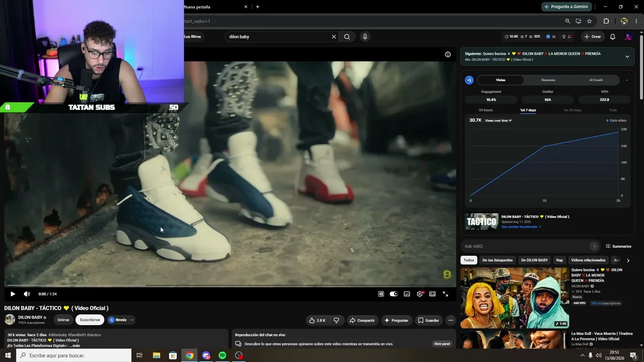Open a new Chrome tab with plus
Viewport: 644px width, 362px height.
point(258,7)
